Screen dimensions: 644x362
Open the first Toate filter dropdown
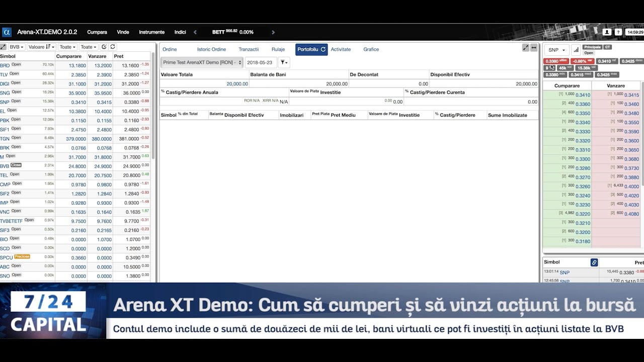[67, 47]
